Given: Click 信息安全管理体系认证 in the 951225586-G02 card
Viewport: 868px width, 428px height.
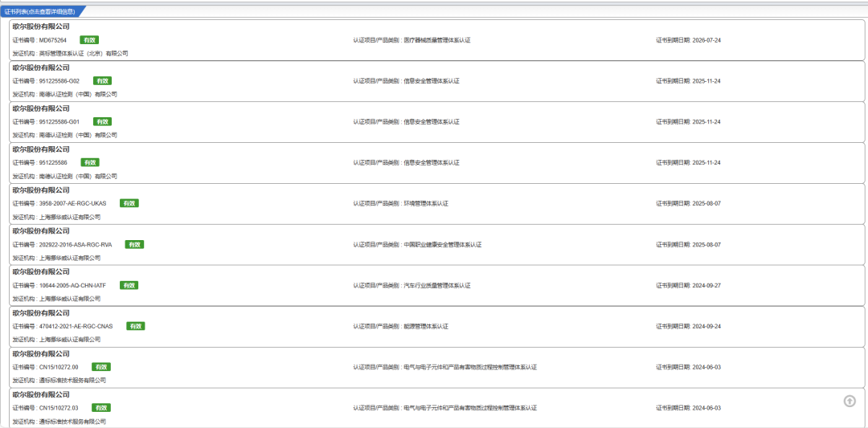Looking at the screenshot, I should (432, 81).
